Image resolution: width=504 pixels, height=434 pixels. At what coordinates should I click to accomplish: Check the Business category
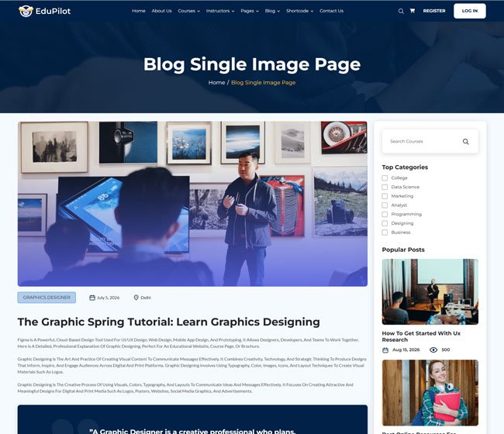[385, 232]
